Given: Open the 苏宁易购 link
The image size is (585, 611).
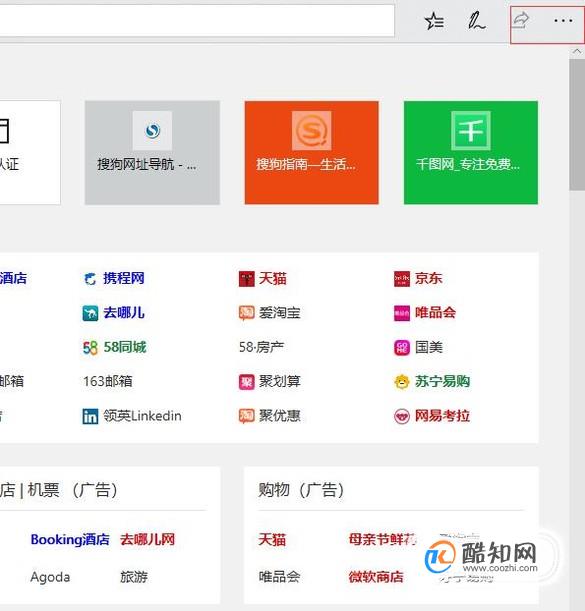Looking at the screenshot, I should [x=442, y=381].
